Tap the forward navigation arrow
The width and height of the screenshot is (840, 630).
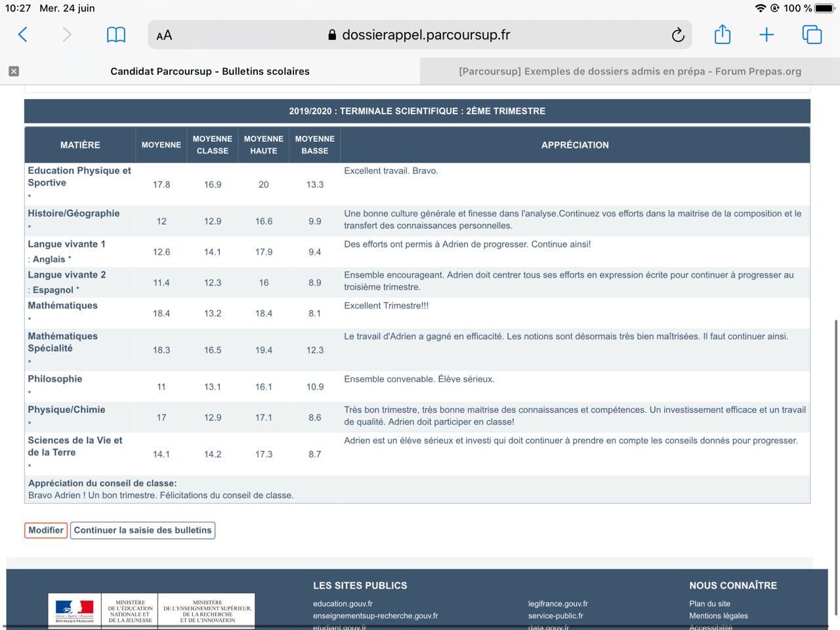click(x=66, y=35)
